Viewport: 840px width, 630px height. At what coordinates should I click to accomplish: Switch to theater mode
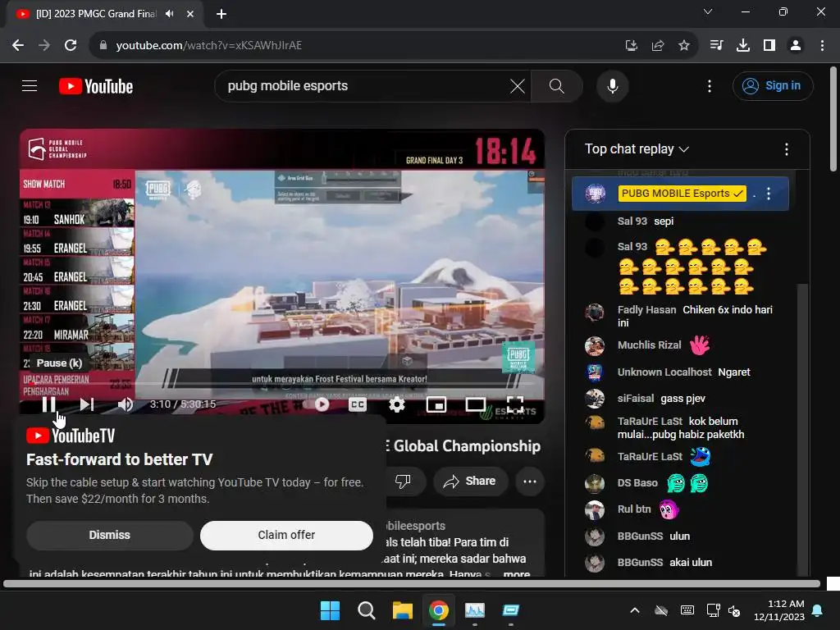point(475,404)
